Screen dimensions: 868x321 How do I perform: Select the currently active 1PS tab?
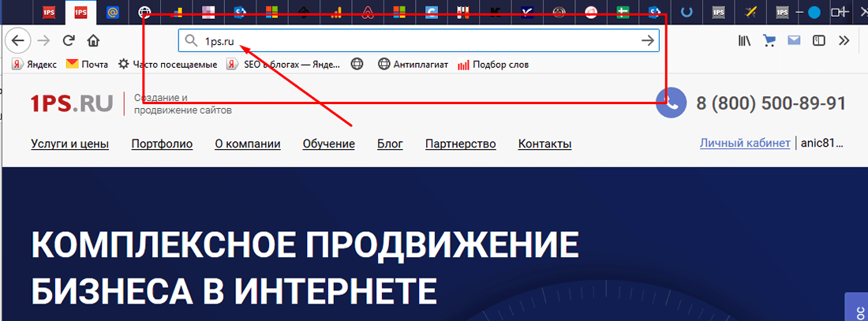pyautogui.click(x=80, y=12)
